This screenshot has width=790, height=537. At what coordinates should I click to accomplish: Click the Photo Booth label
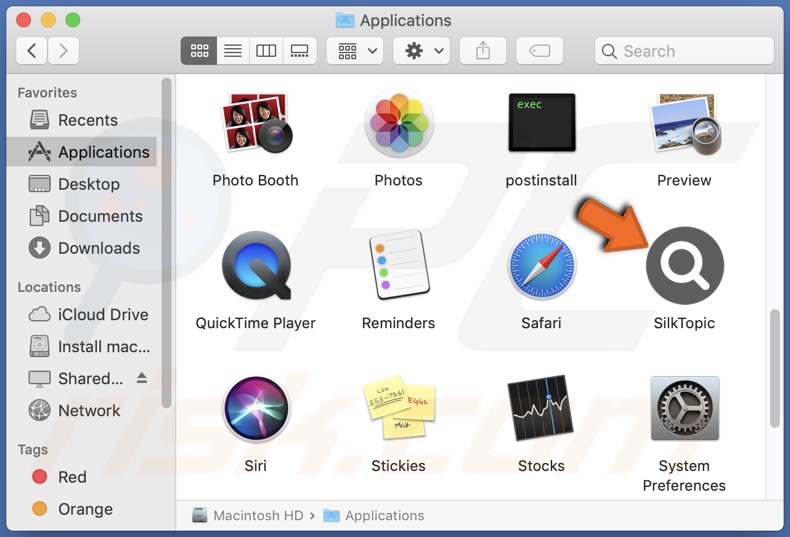pos(255,180)
